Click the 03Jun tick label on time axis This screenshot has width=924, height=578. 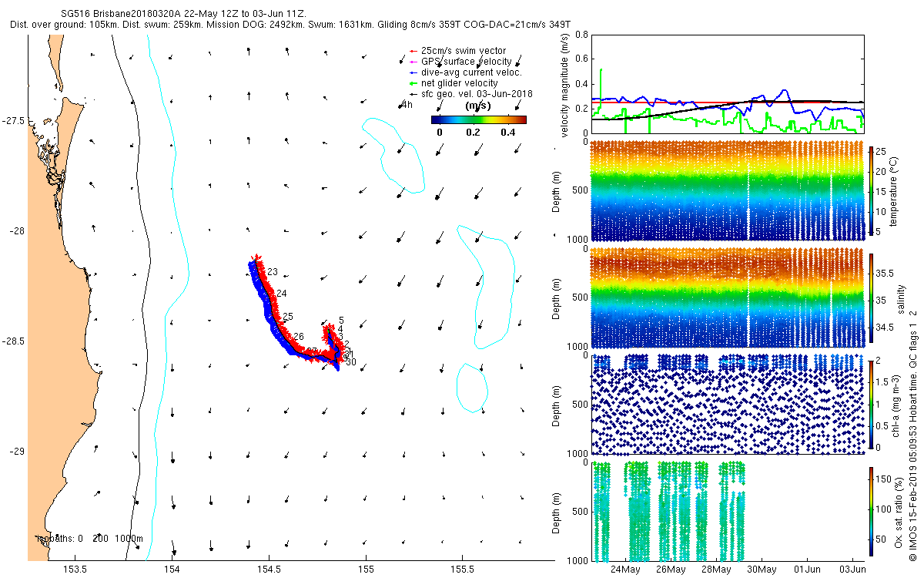(852, 570)
